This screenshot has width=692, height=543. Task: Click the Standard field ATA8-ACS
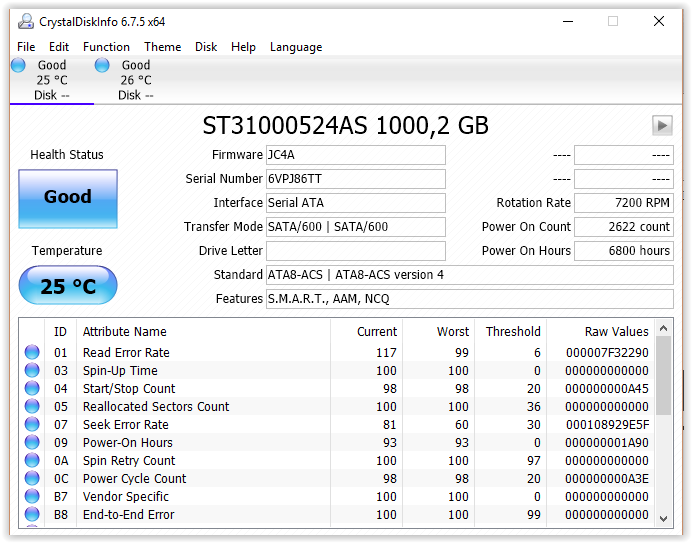(x=470, y=275)
